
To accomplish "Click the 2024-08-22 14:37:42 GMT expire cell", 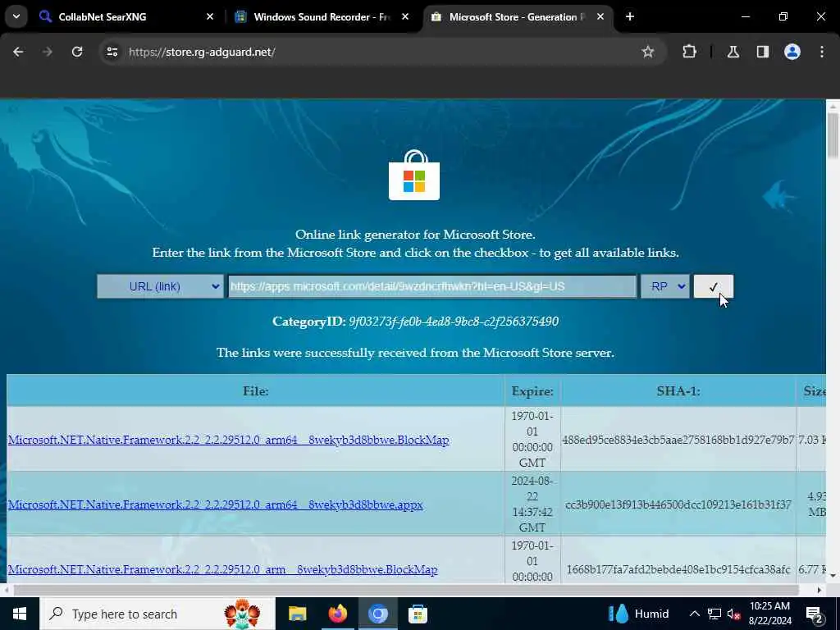I will (532, 504).
